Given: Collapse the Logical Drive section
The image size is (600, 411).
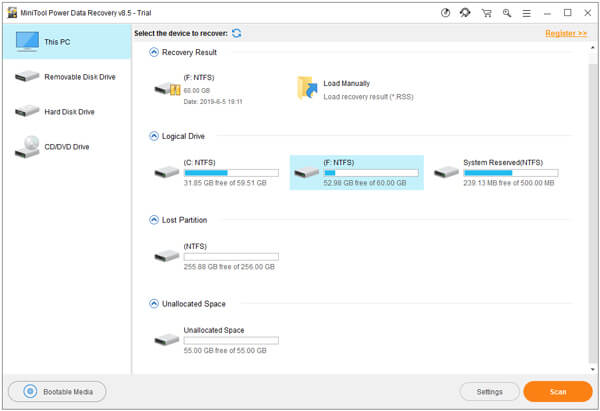Looking at the screenshot, I should coord(154,136).
